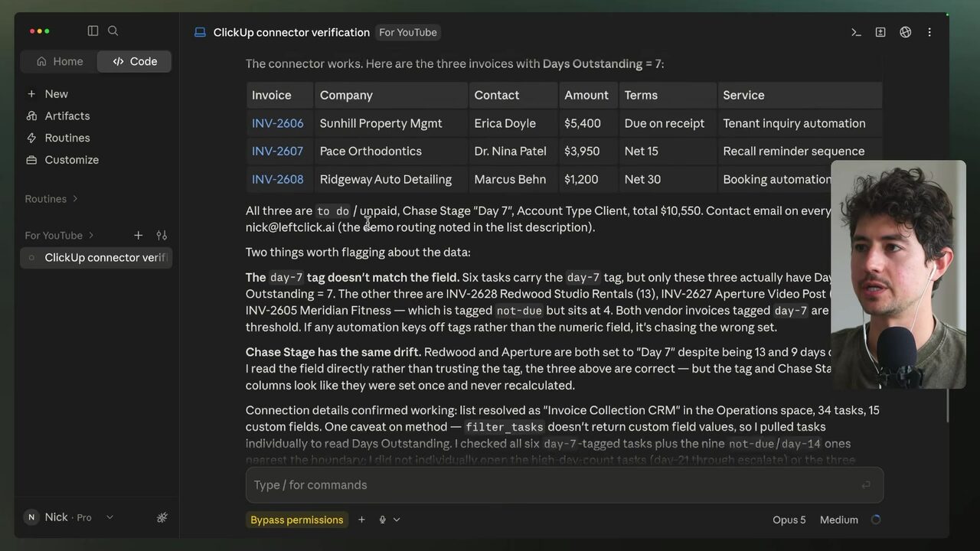Open the three-dot more options menu
Screen dimensions: 980x551
point(929,32)
